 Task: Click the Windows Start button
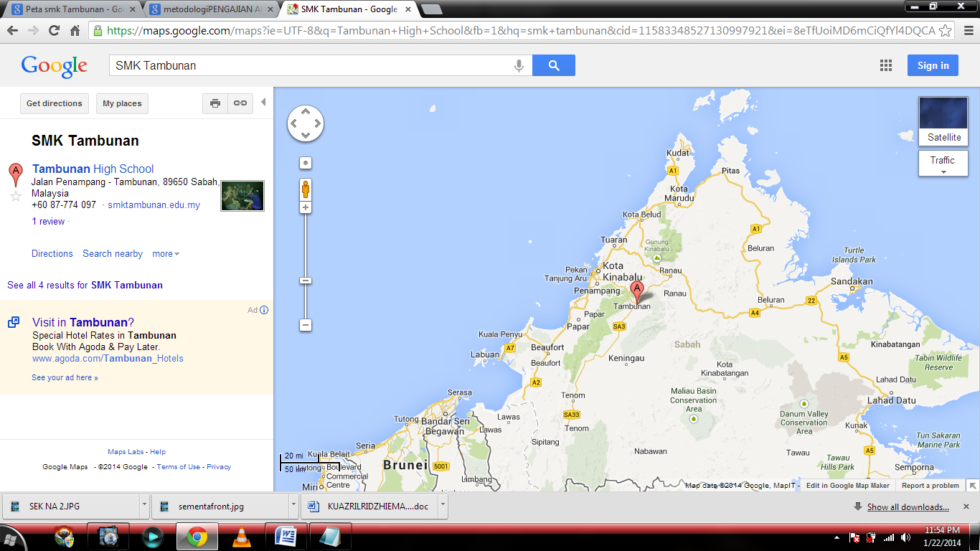[x=10, y=538]
